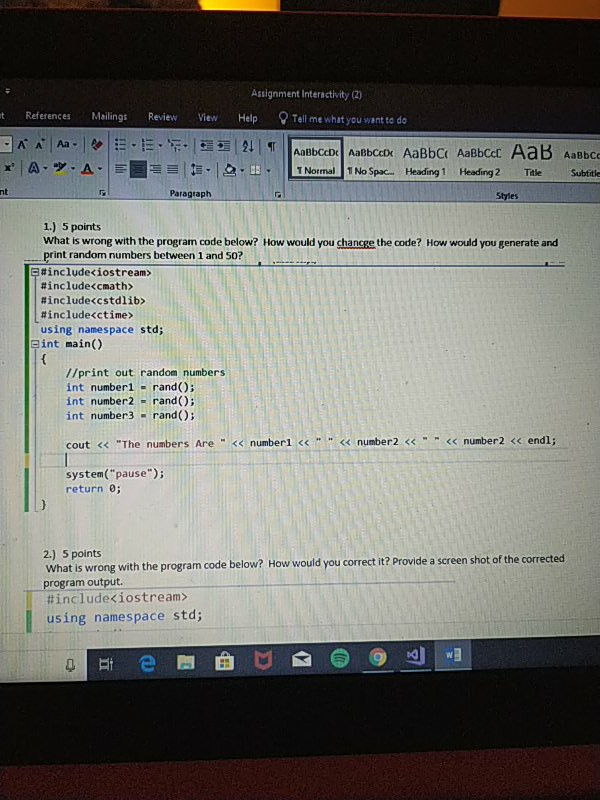Align text right
Screen dimensions: 600x800
tap(156, 169)
